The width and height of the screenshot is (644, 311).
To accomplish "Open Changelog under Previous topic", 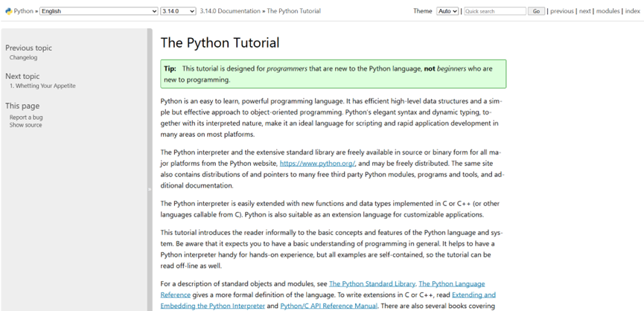I will click(23, 57).
